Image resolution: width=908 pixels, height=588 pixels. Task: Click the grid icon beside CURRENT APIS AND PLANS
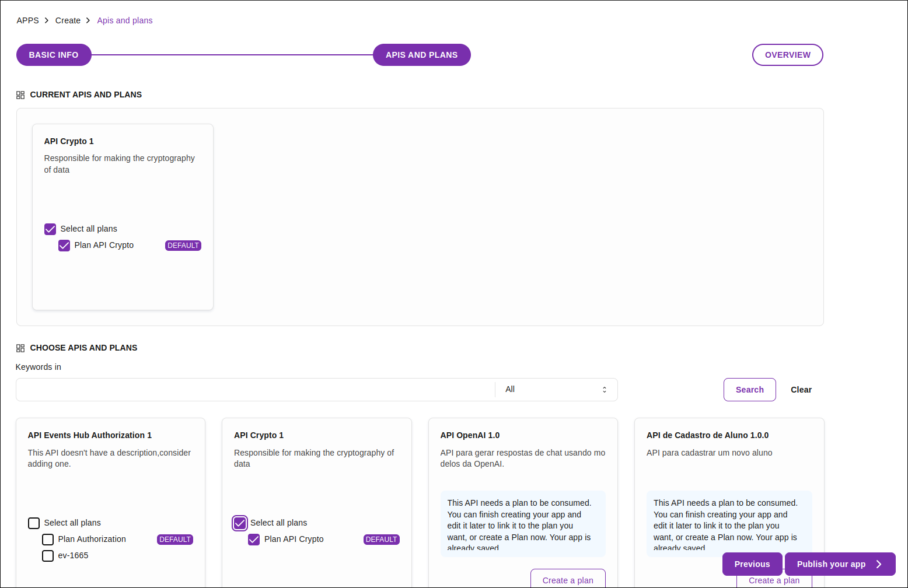(20, 94)
